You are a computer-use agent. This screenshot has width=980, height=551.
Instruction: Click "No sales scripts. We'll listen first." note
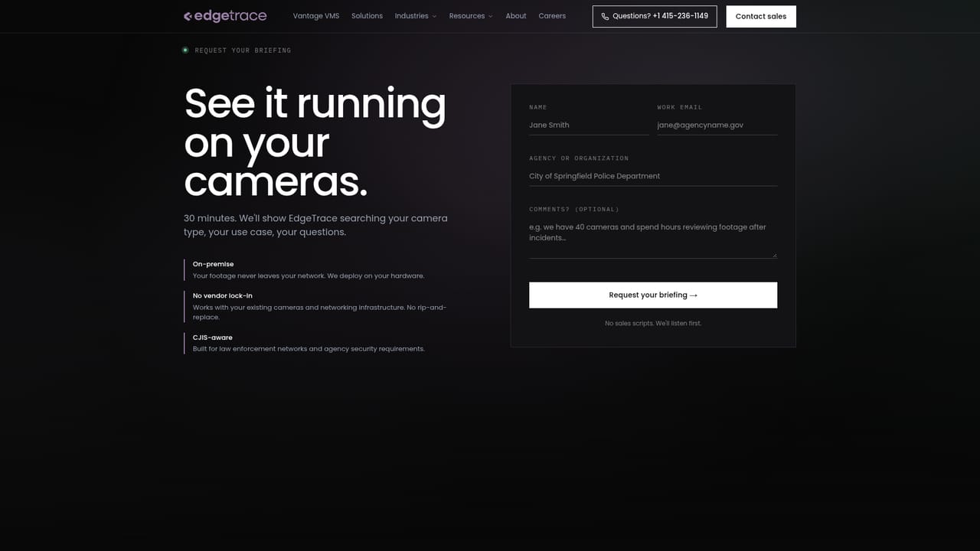[x=653, y=324]
